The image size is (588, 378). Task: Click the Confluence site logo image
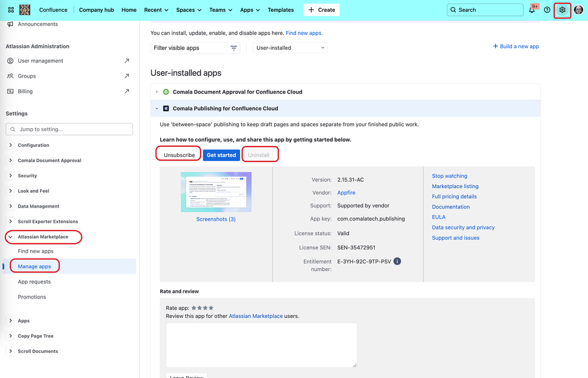tap(25, 10)
